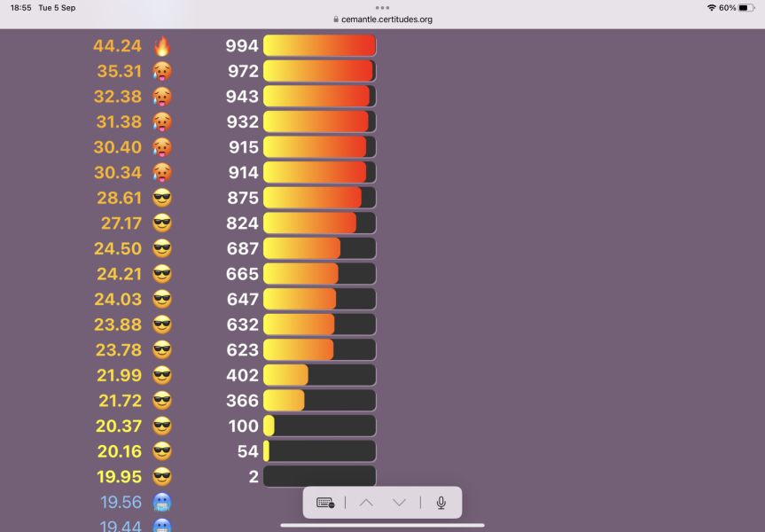Tap the cemantle.certitudes.org address bar
This screenshot has height=532, width=765.
click(383, 19)
